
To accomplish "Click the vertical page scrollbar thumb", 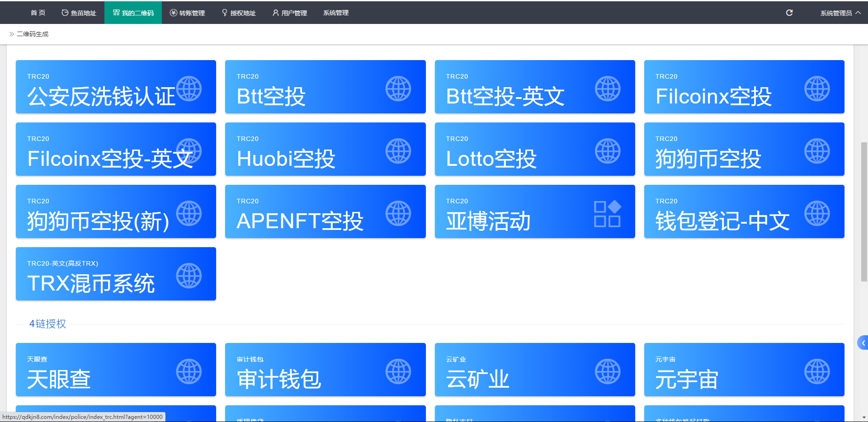I will (x=864, y=212).
